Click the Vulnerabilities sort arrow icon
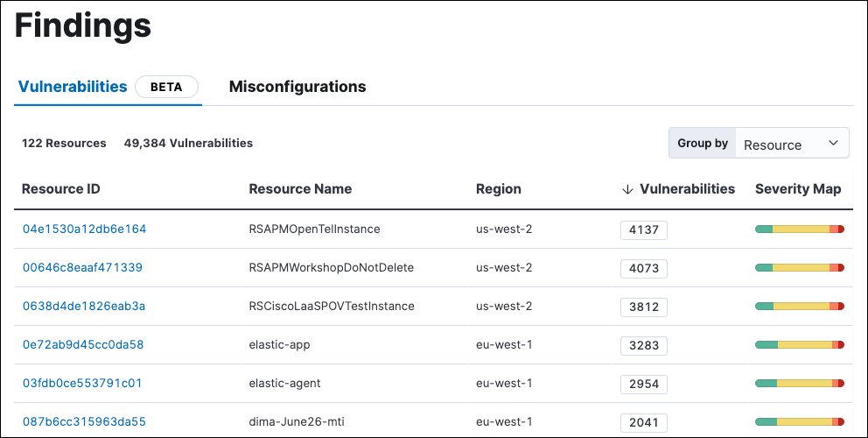Screen dimensions: 868x438 (x=627, y=189)
